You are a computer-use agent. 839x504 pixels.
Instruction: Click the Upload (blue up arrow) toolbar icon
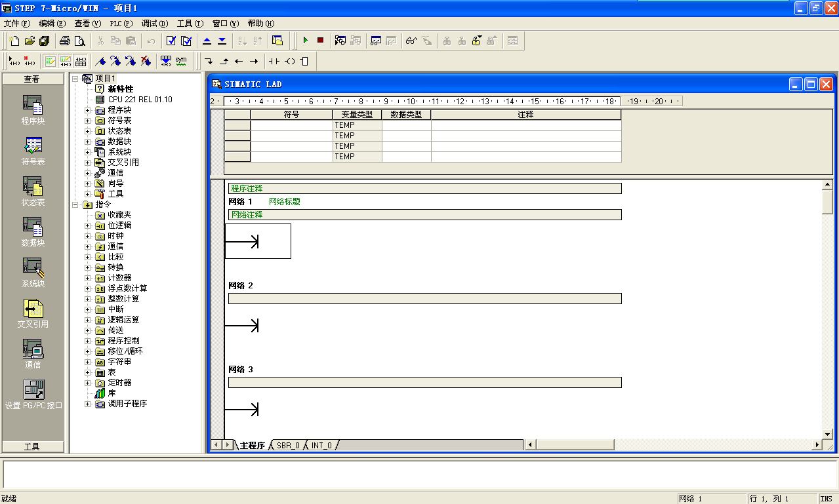click(207, 41)
